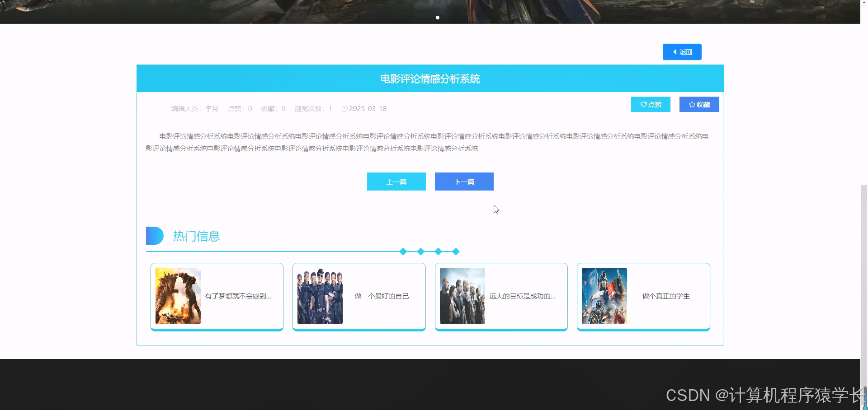Favorite the article using the 收藏 button

point(699,104)
